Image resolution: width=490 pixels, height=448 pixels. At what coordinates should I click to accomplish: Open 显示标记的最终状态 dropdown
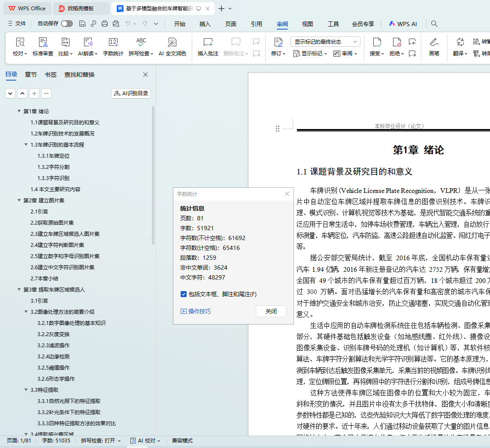(325, 42)
